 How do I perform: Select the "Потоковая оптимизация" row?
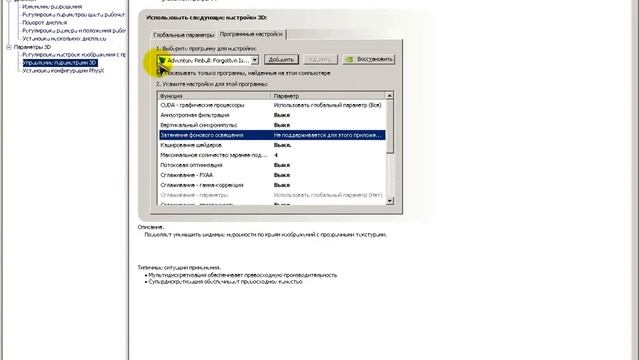(272, 165)
